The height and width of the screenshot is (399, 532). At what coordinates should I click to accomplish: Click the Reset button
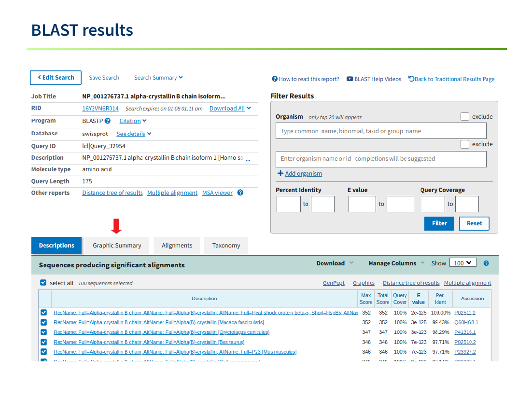pyautogui.click(x=474, y=223)
